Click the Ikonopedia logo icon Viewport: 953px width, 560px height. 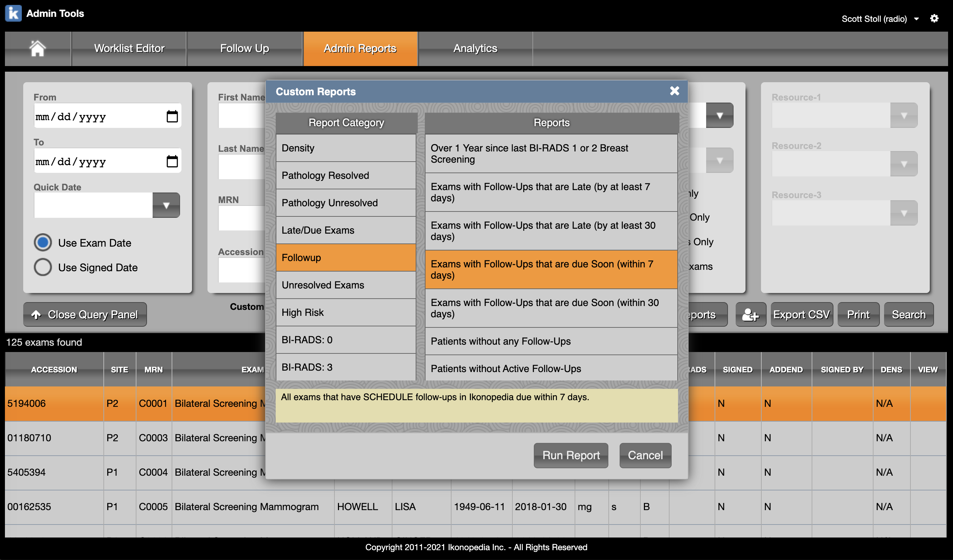(13, 13)
